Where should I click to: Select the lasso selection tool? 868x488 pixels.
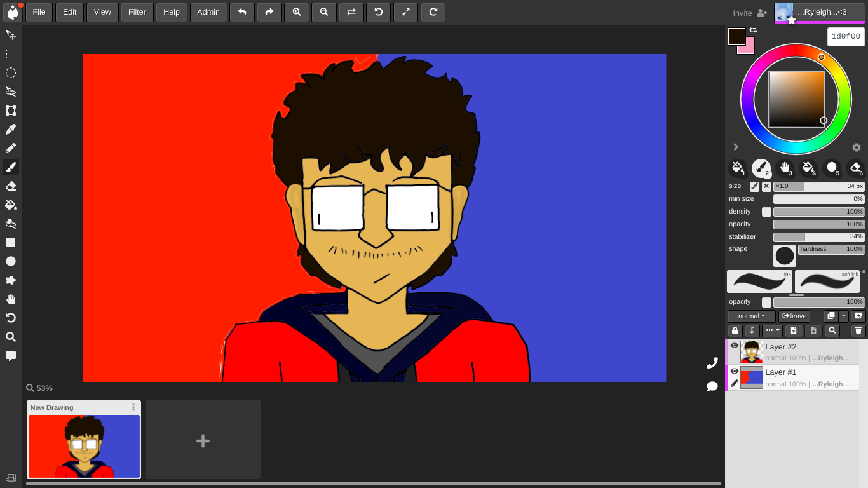coord(11,91)
